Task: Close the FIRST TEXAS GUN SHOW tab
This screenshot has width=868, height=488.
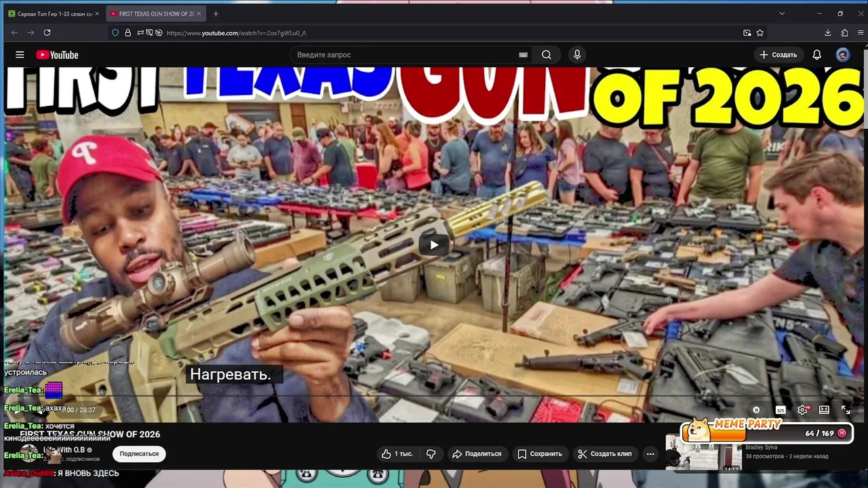Action: click(x=199, y=14)
